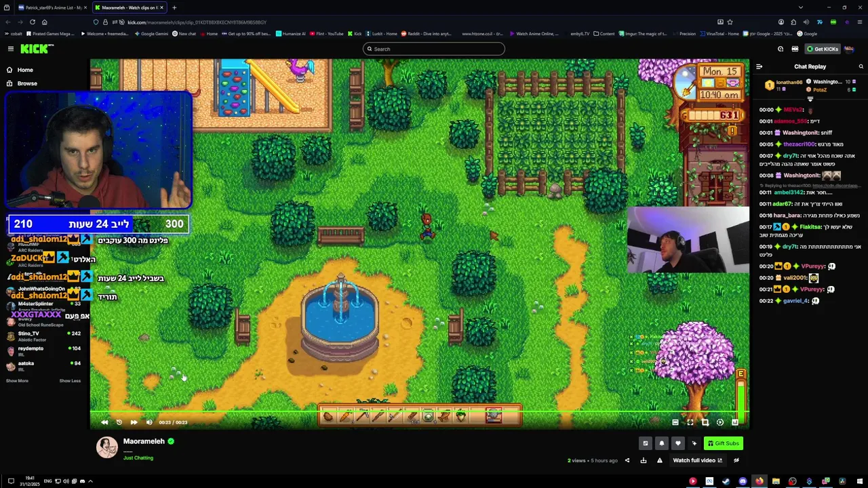Open Firefox from the Windows taskbar
This screenshot has height=488, width=868.
(x=759, y=481)
